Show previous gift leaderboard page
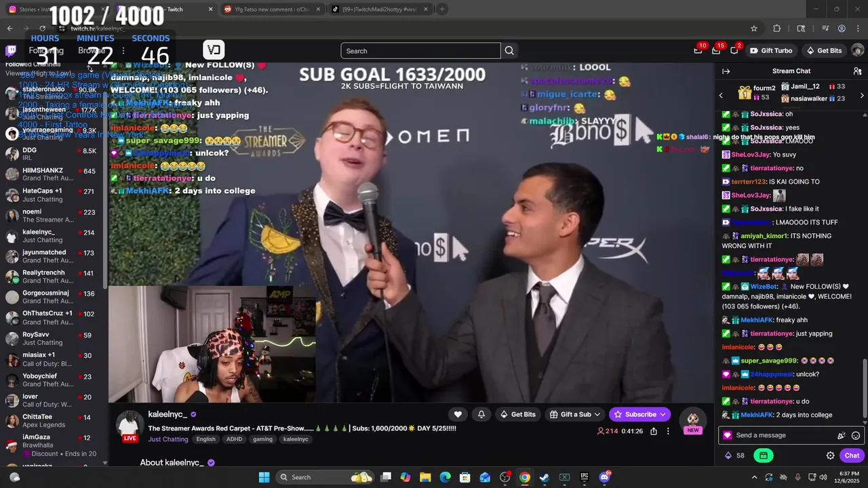 (x=721, y=96)
